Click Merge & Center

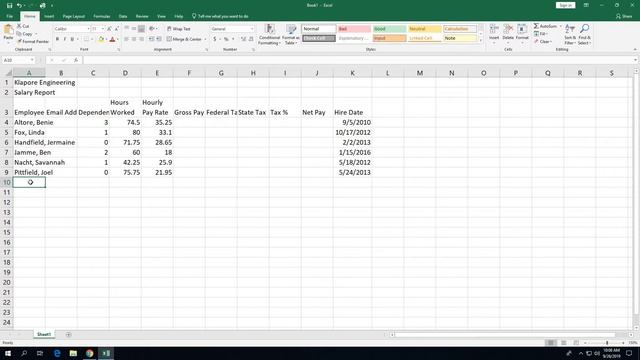pyautogui.click(x=184, y=39)
